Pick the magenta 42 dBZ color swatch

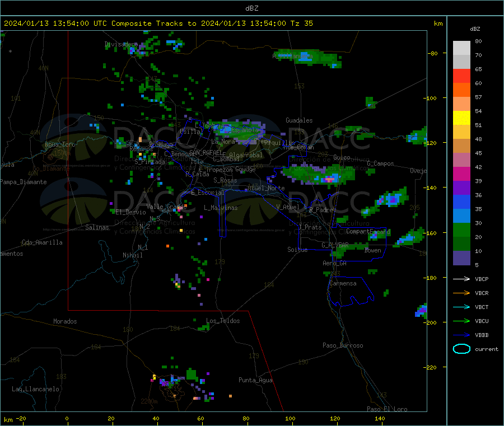pos(461,174)
